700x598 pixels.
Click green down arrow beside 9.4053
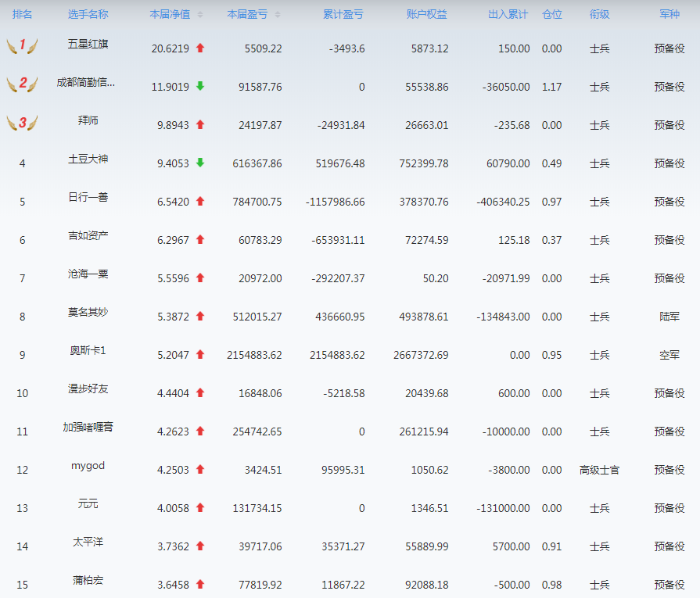[x=200, y=163]
